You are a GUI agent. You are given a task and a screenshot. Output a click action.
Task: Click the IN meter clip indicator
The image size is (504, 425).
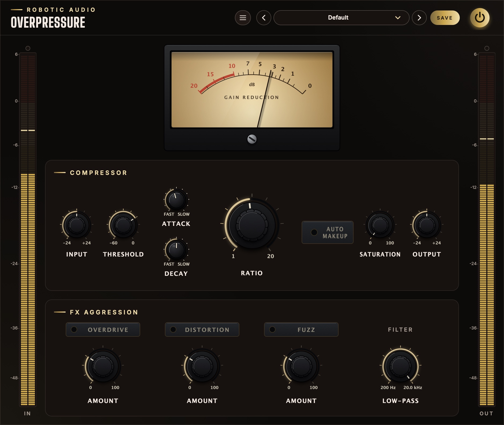point(28,48)
